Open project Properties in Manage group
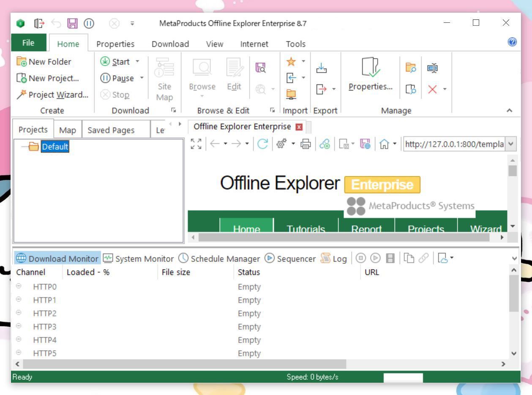The width and height of the screenshot is (532, 395). coord(370,75)
